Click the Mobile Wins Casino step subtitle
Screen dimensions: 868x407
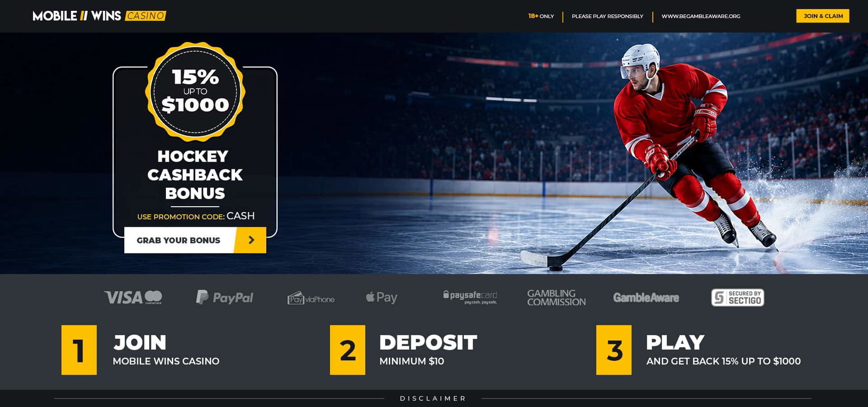coord(166,361)
